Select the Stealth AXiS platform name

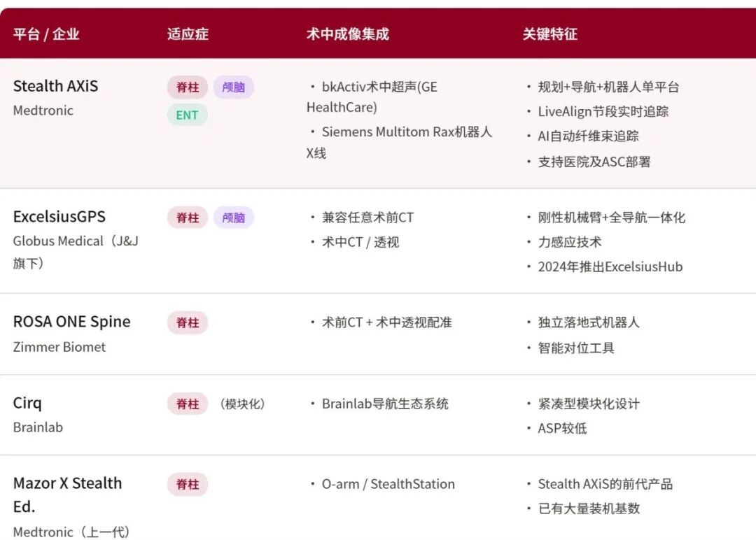tap(55, 86)
